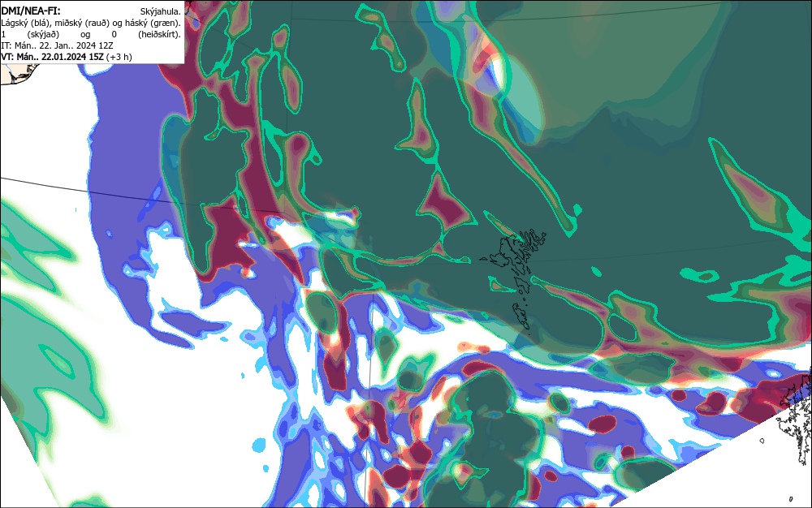Click the 'Skýjahula.' label in legend
Screen dimensions: 812x508
161,11
